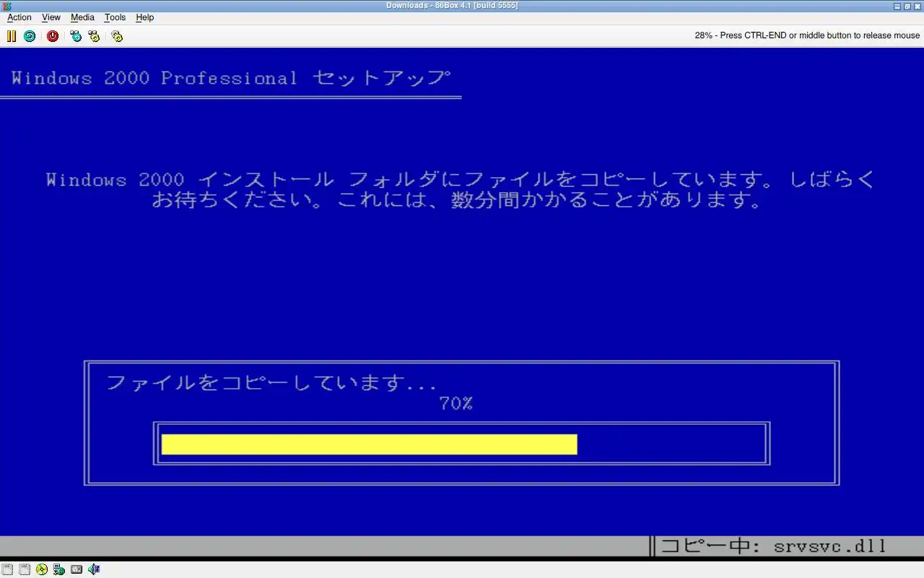The height and width of the screenshot is (578, 924).
Task: Click the CD-ROM disc status bar icon
Action: click(x=42, y=569)
